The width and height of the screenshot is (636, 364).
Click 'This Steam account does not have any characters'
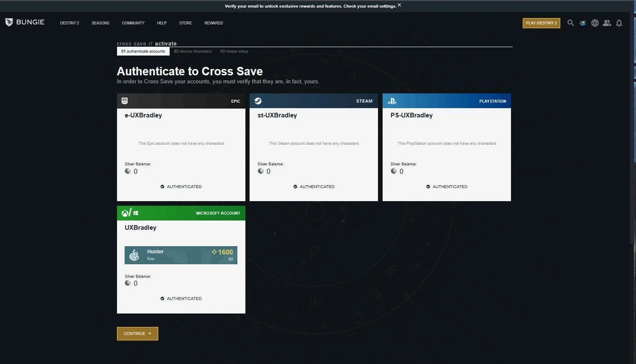314,143
